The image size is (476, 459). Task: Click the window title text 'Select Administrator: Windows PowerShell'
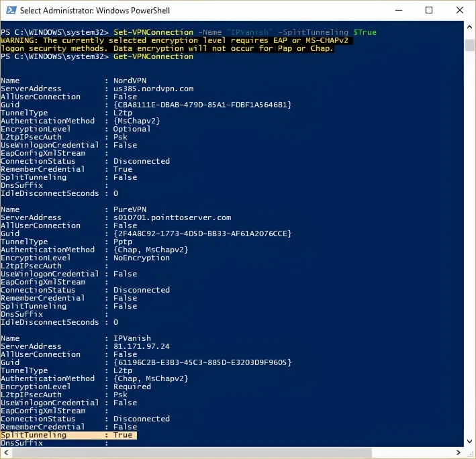(95, 11)
